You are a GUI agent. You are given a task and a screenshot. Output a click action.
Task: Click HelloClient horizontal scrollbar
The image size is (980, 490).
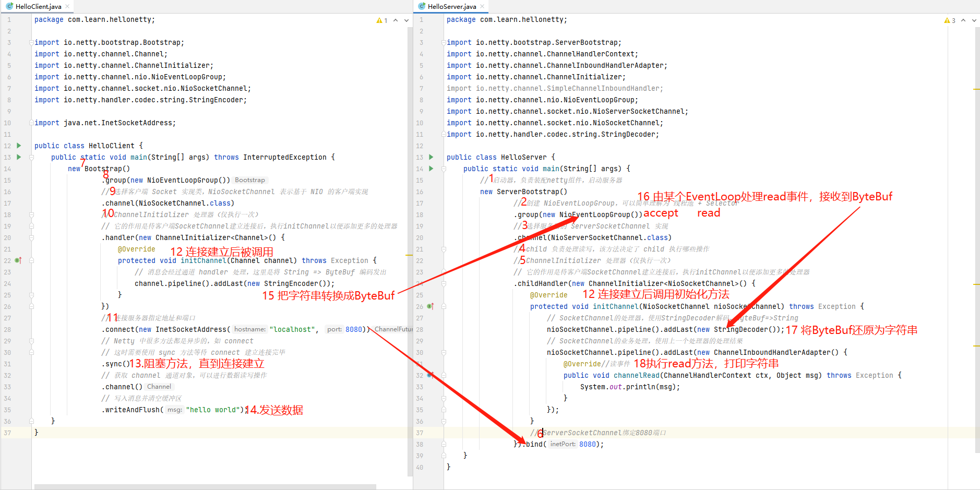(205, 487)
